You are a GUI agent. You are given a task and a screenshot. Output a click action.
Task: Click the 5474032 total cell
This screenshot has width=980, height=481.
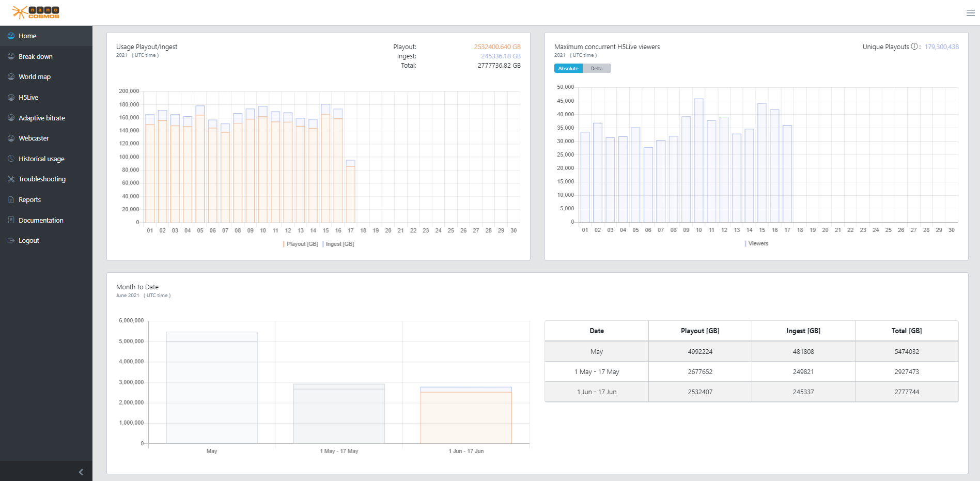[x=907, y=351]
